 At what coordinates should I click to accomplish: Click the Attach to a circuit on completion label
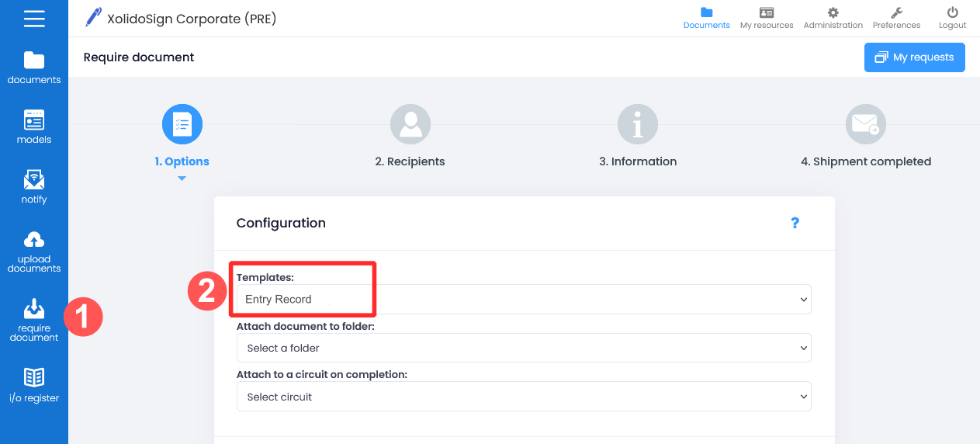tap(322, 374)
